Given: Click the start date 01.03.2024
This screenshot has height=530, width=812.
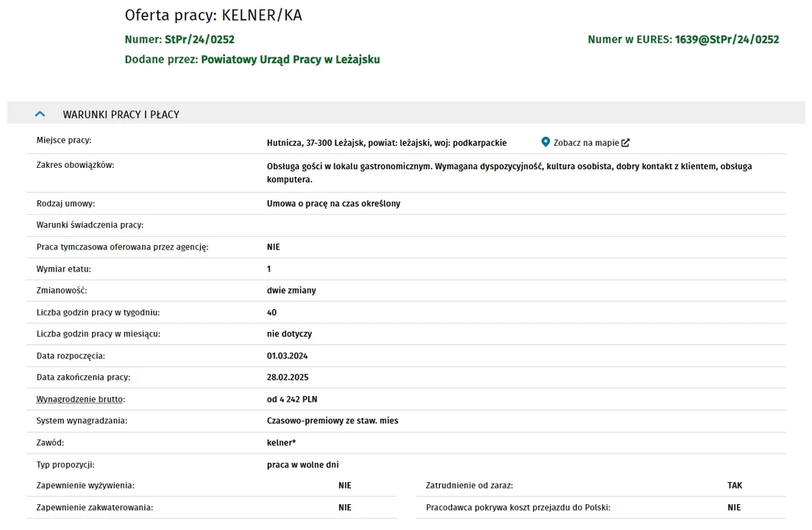Looking at the screenshot, I should (x=288, y=356).
